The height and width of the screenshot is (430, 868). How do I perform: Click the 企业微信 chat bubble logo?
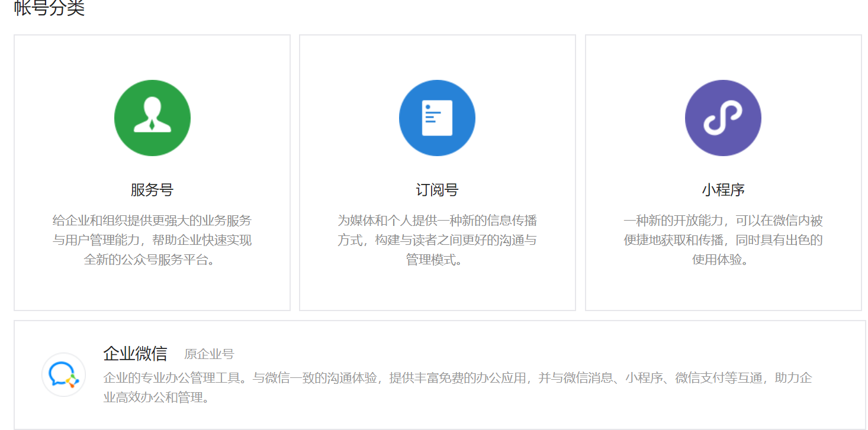point(64,375)
